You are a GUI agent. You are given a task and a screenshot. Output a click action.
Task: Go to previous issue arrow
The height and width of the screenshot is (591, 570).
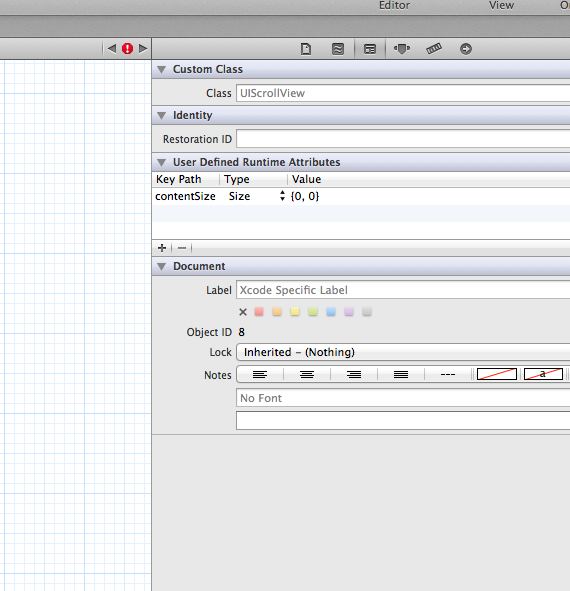point(112,48)
